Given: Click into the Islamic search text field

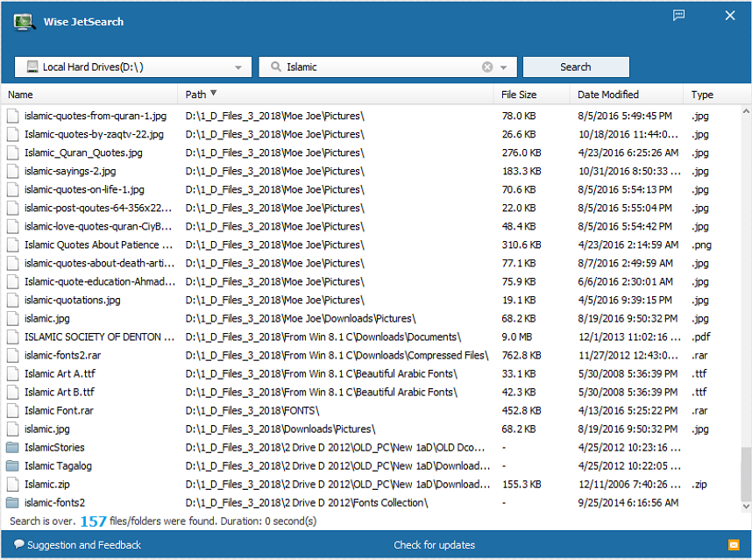Looking at the screenshot, I should click(377, 67).
